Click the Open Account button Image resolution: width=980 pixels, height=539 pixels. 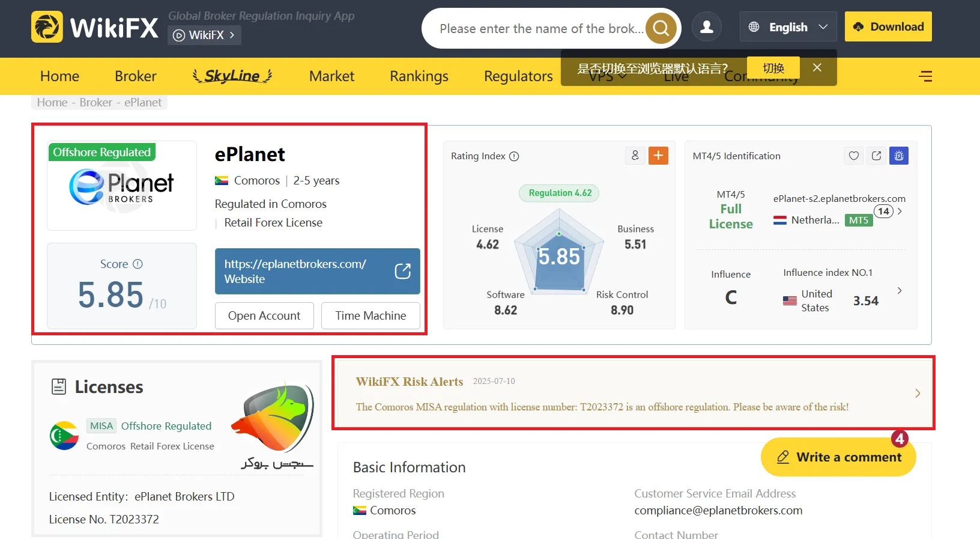click(264, 315)
